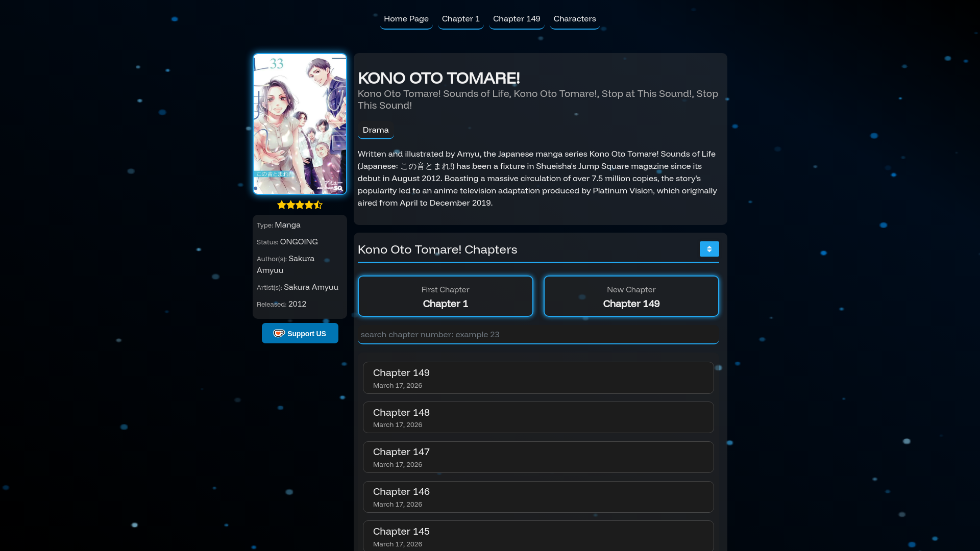The height and width of the screenshot is (551, 980).
Task: Open Chapter 148 from the chapter list
Action: (x=538, y=417)
